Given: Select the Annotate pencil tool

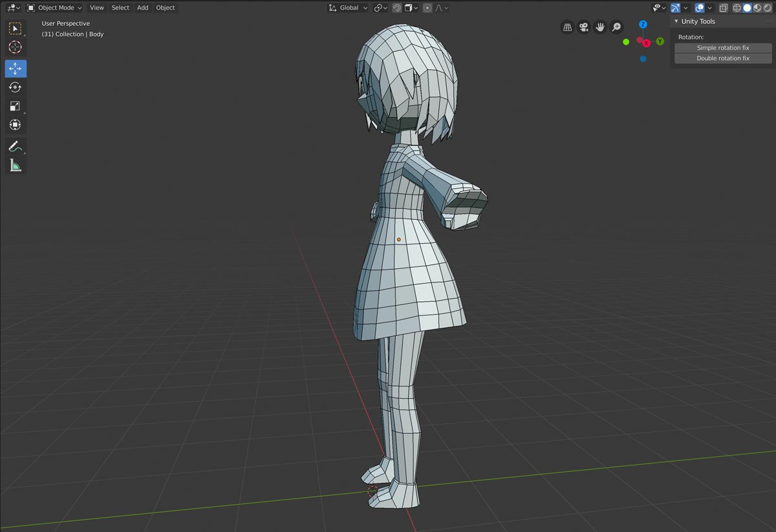Looking at the screenshot, I should pyautogui.click(x=16, y=147).
